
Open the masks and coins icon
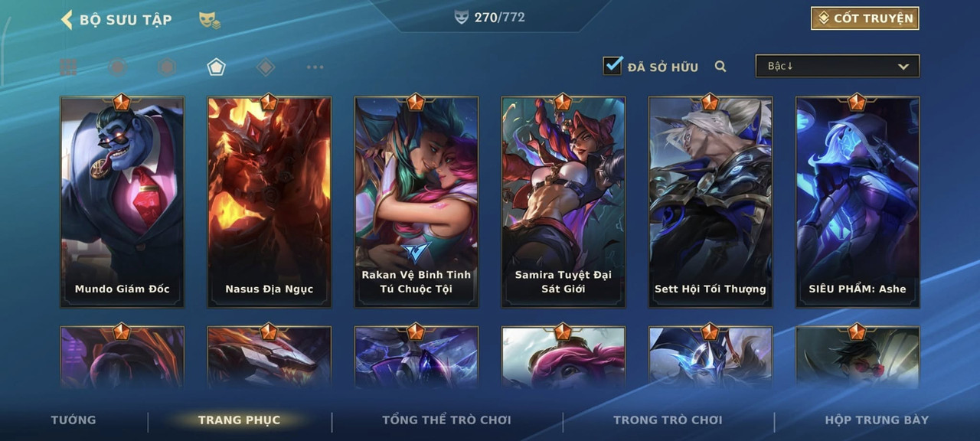[209, 20]
